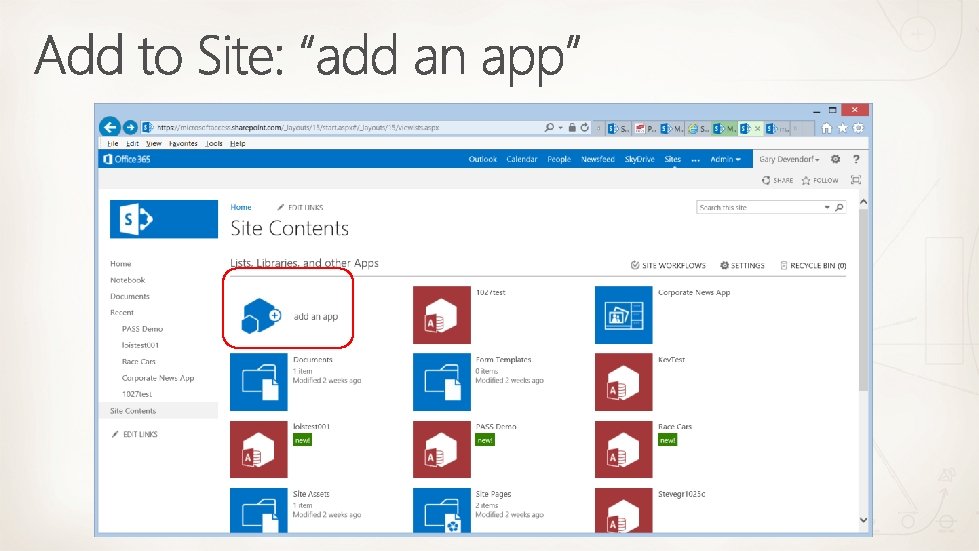Viewport: 979px width, 551px height.
Task: Go to Outlook in the Office 365 bar
Action: (483, 159)
